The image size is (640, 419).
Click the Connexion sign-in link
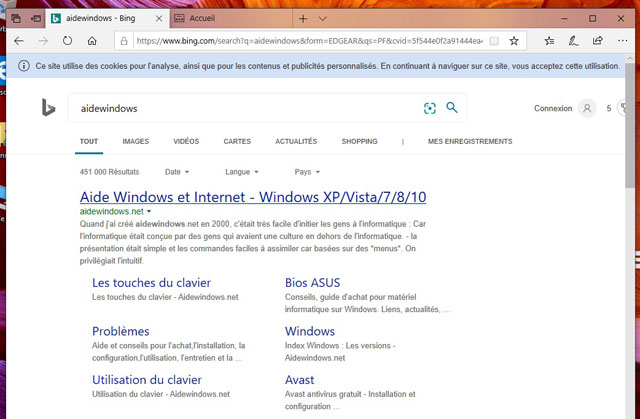click(553, 108)
